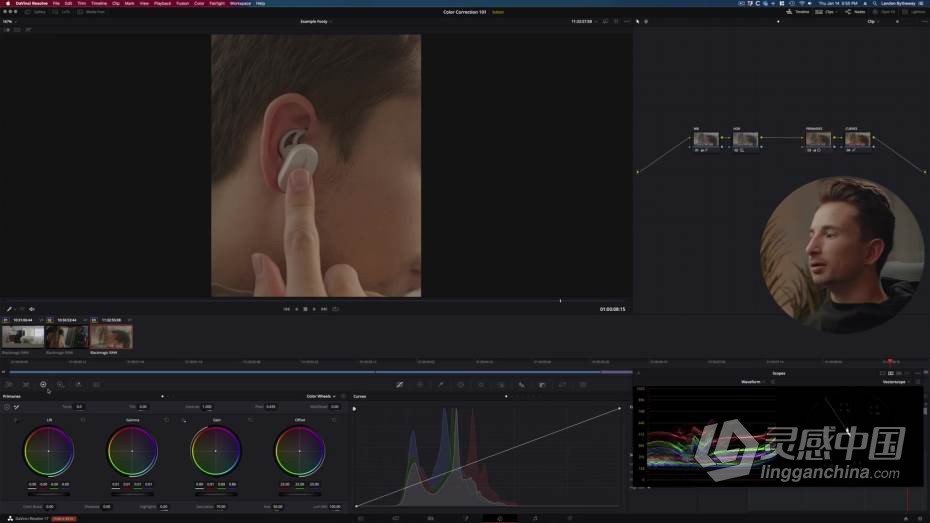
Task: Open the Color Match palette
Action: point(26,384)
